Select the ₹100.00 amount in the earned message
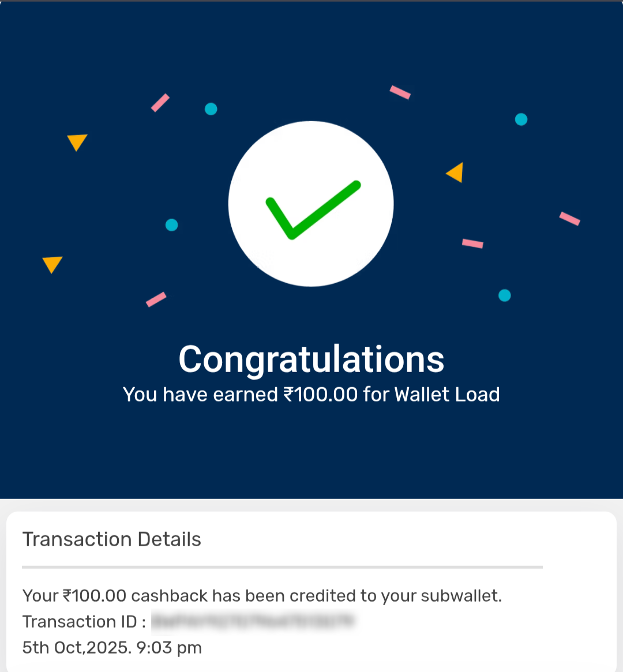 click(x=320, y=395)
